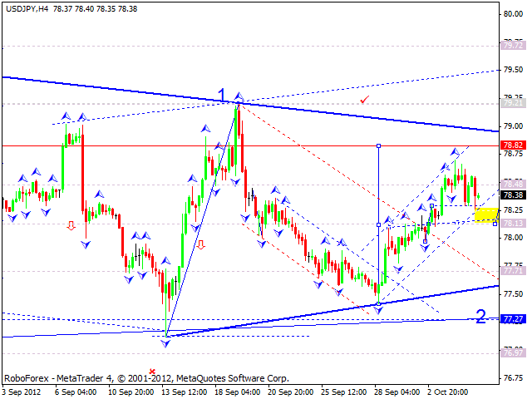
Task: Click the 78.82 price level label
Action: pyautogui.click(x=512, y=145)
